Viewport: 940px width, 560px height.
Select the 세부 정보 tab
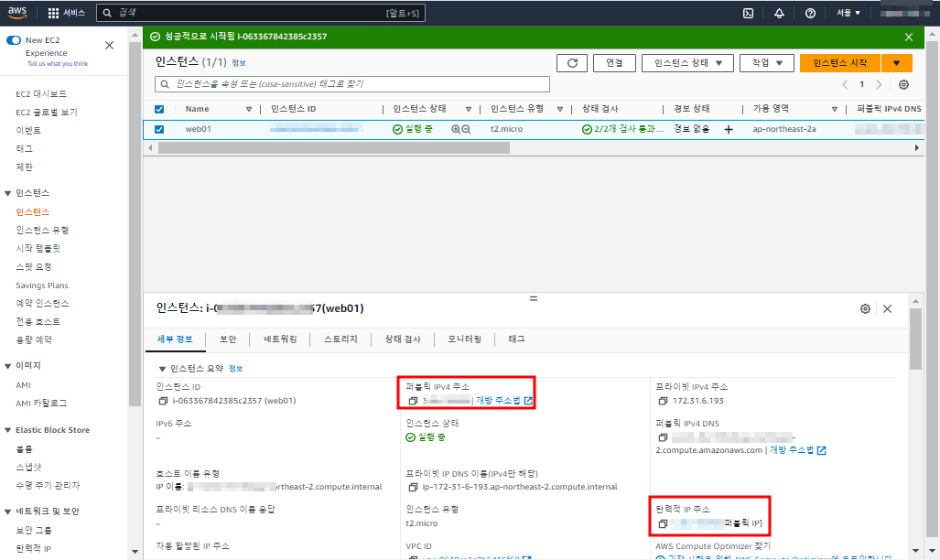pos(175,339)
